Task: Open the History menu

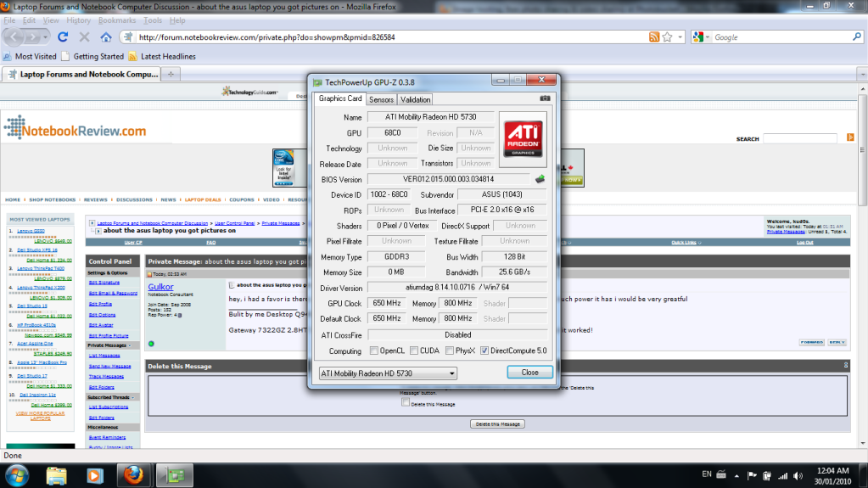Action: [x=78, y=20]
